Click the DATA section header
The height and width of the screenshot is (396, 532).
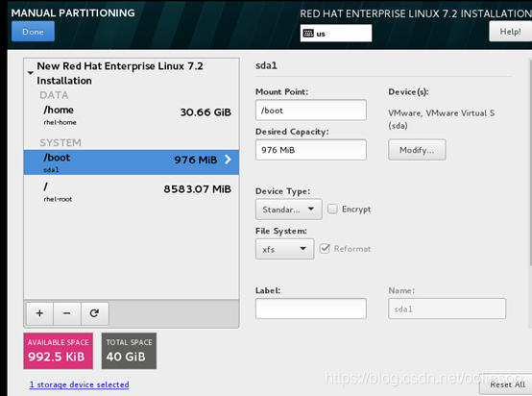tap(54, 95)
